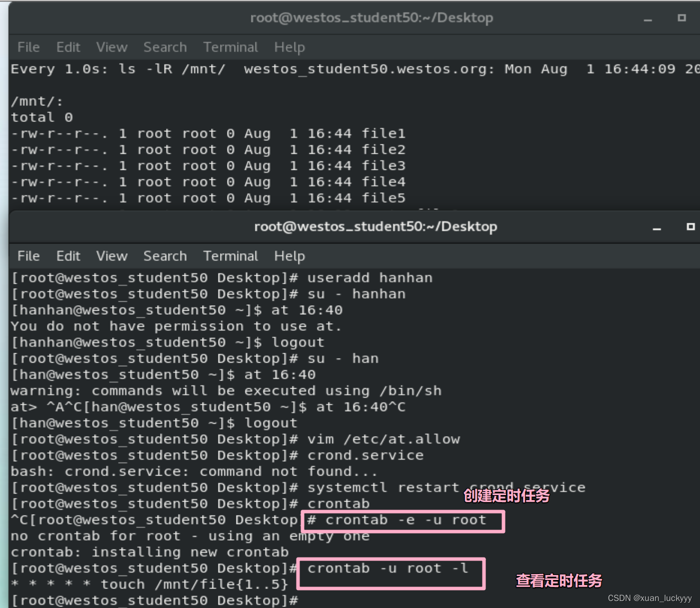Minimize the front terminal window
The width and height of the screenshot is (700, 608).
coord(657,228)
